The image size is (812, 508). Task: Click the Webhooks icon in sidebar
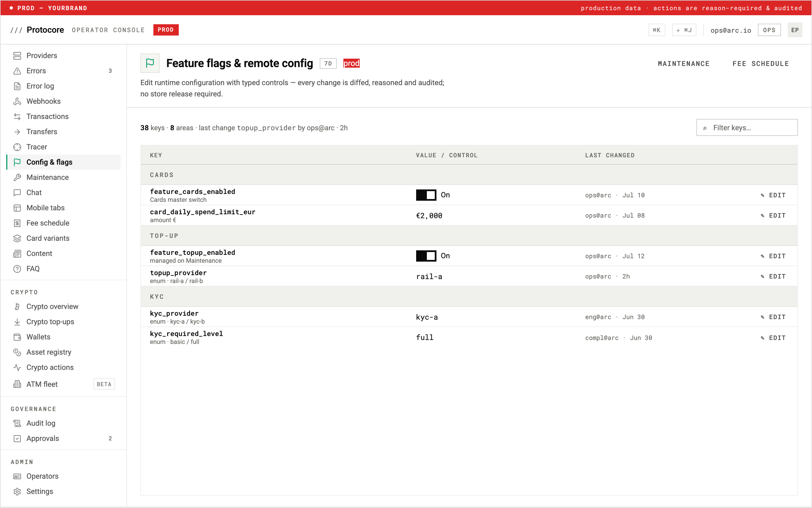[x=17, y=101]
